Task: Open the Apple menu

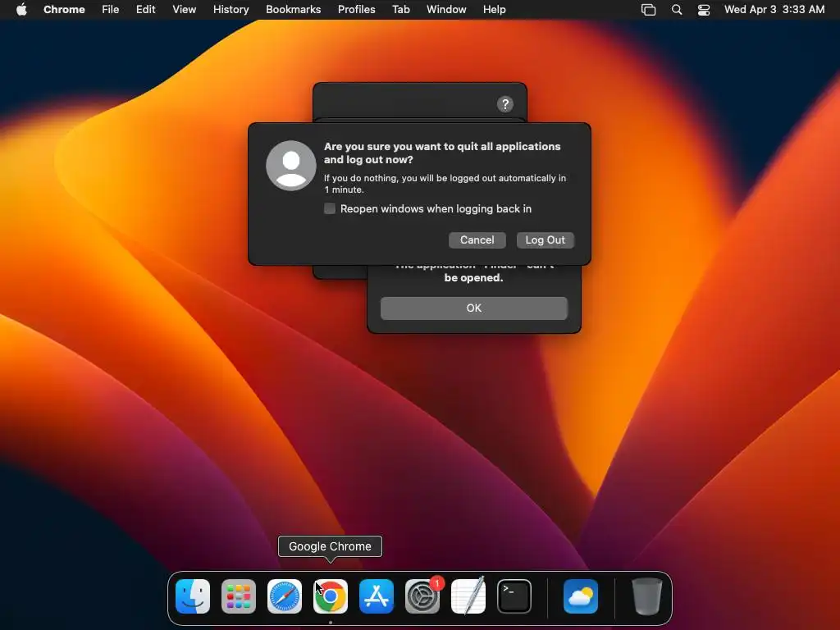Action: coord(21,9)
